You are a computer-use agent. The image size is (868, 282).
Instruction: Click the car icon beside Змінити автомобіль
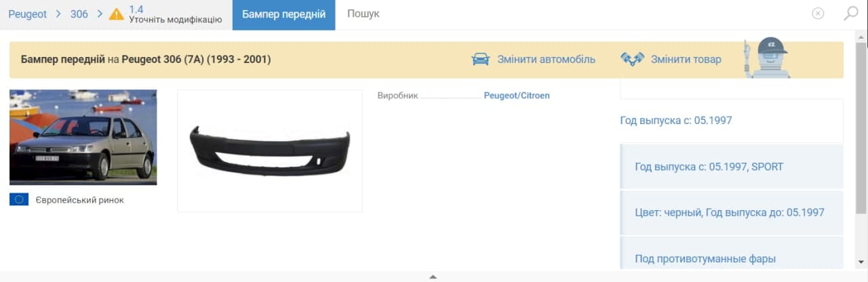481,59
